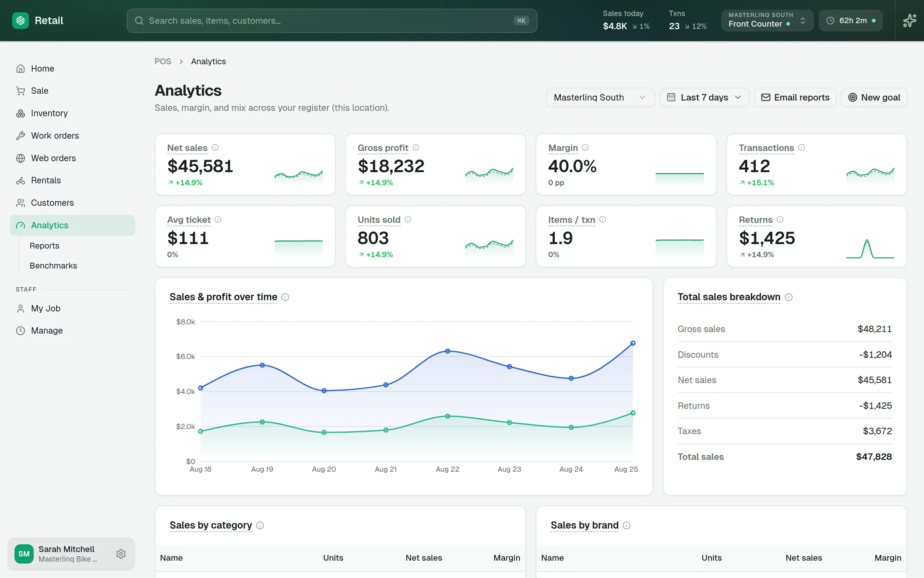Open Benchmarks sub-item

click(53, 266)
